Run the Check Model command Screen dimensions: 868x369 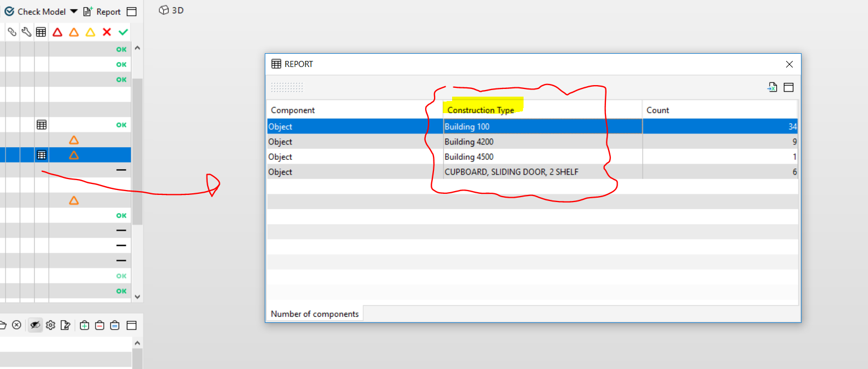tap(35, 12)
